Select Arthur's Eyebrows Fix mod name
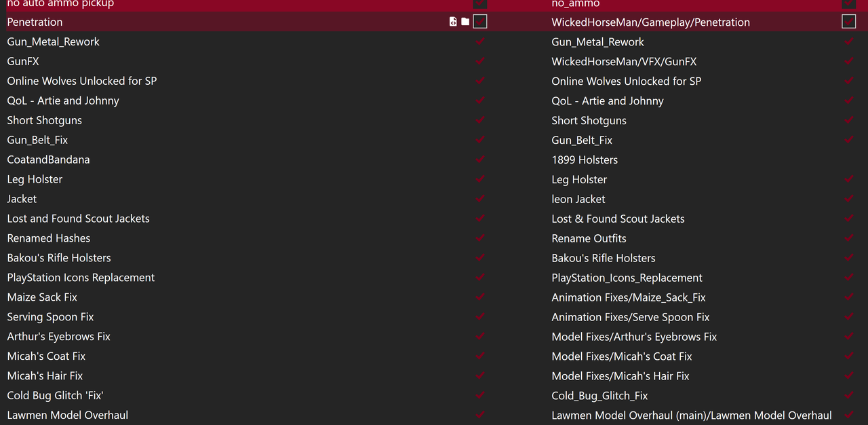The height and width of the screenshot is (425, 868). point(58,337)
